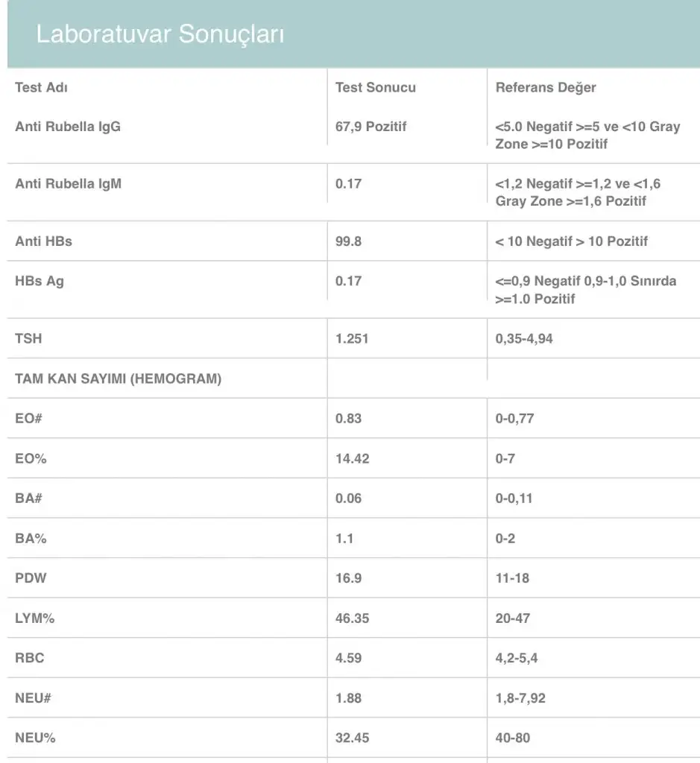700x763 pixels.
Task: Click the HBs Ag test name
Action: pos(40,282)
